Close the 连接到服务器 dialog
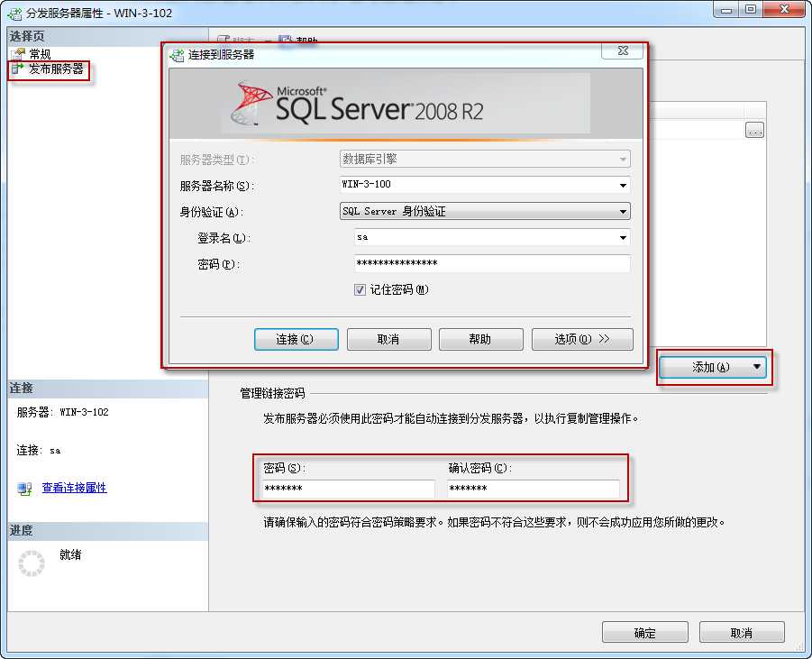The height and width of the screenshot is (659, 812). [623, 50]
